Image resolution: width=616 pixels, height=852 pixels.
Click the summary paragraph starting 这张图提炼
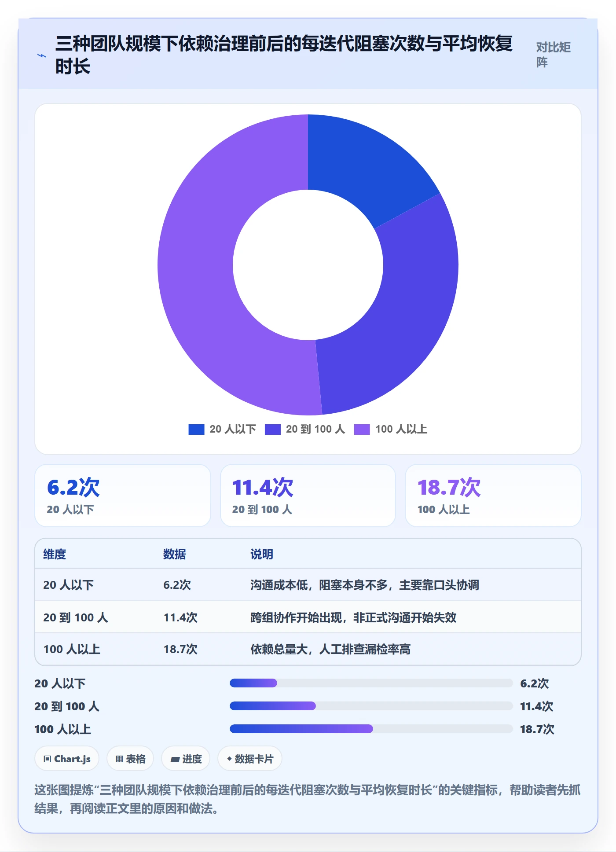click(x=308, y=799)
